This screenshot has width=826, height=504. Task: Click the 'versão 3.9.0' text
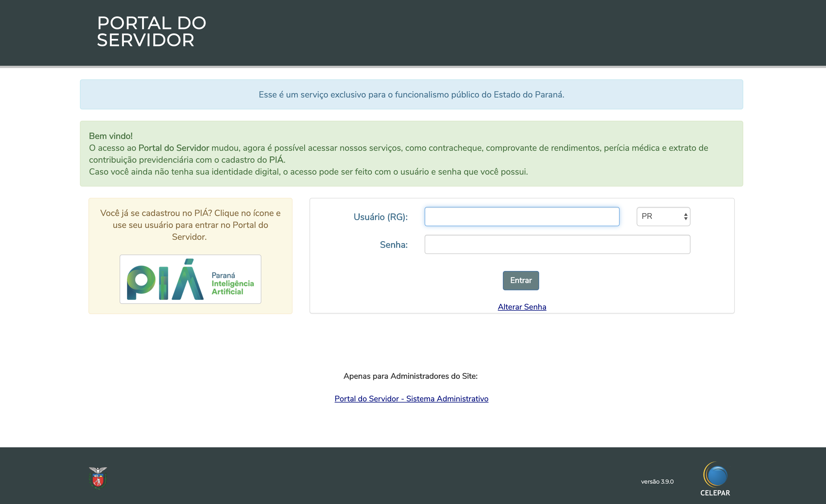coord(657,482)
